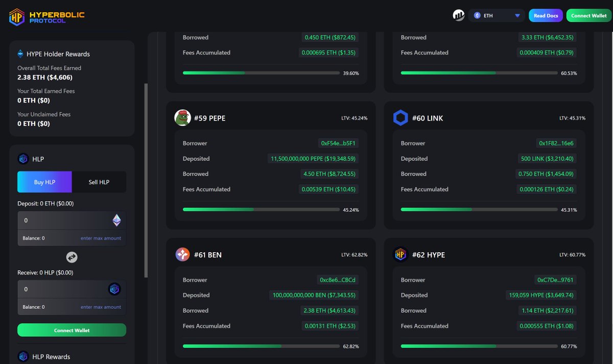Image resolution: width=613 pixels, height=364 pixels.
Task: Click the PEPE frog token icon
Action: coord(182,117)
